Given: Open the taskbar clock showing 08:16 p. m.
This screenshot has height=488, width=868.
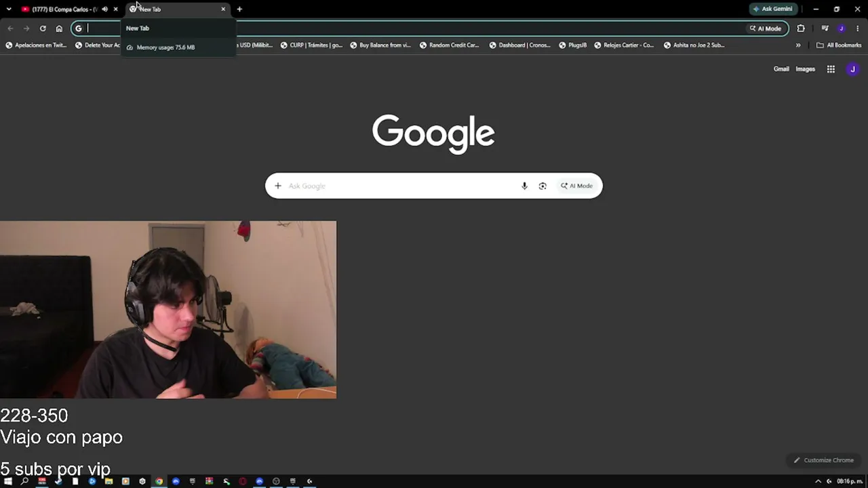Looking at the screenshot, I should tap(849, 481).
